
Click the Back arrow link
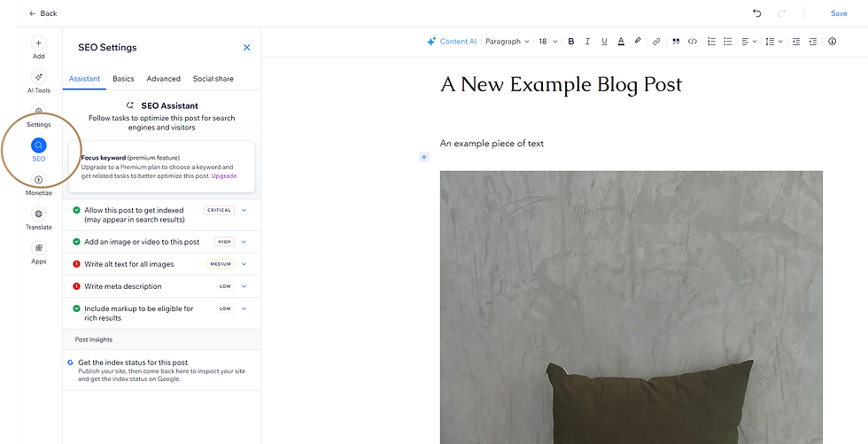(x=43, y=13)
